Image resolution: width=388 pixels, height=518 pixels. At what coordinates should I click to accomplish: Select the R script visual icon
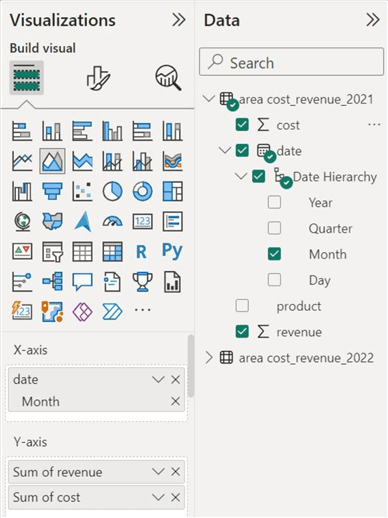pyautogui.click(x=142, y=252)
